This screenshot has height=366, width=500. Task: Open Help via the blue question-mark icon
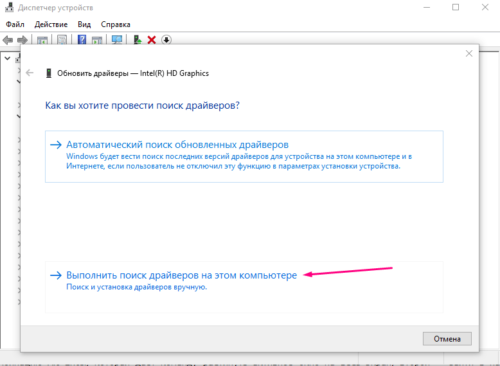point(82,40)
